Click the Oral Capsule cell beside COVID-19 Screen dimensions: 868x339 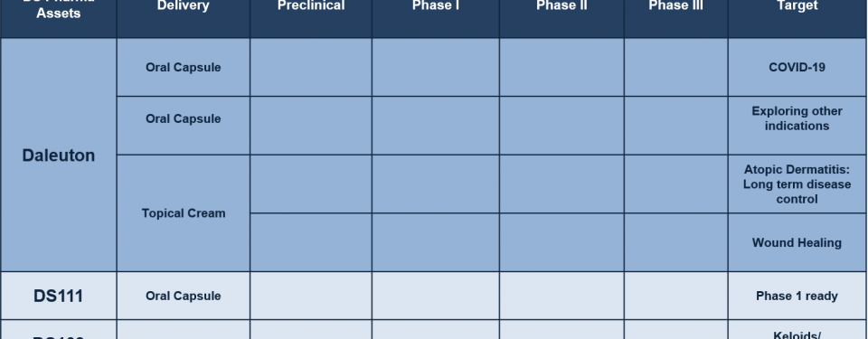(184, 67)
